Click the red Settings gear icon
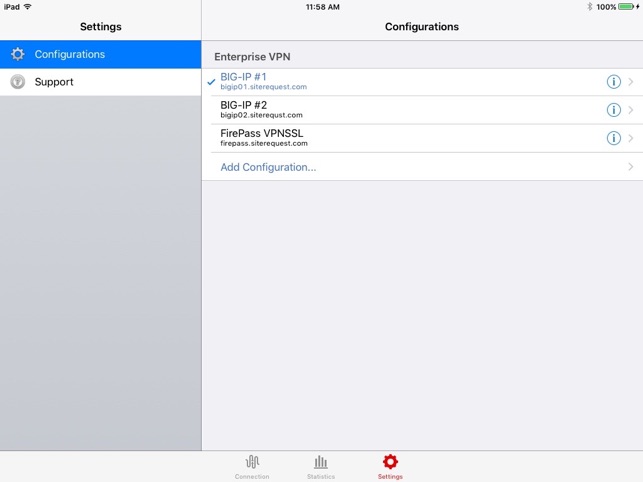The width and height of the screenshot is (643, 482). coord(390,462)
